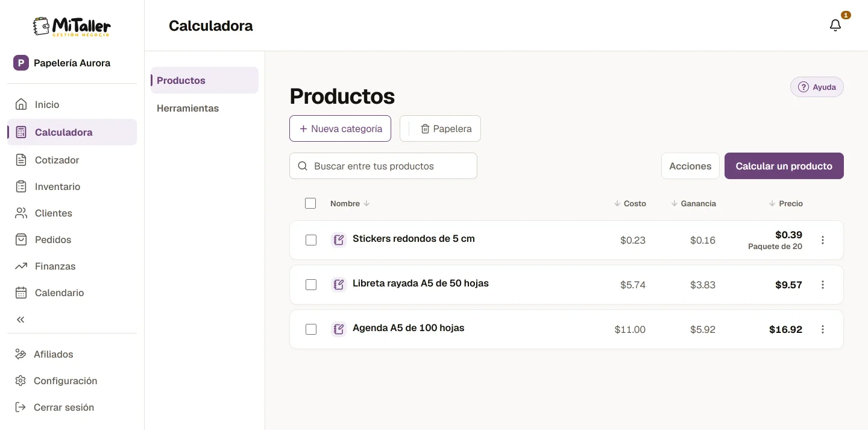
Task: Open more options for Libreta rayada A5
Action: [823, 285]
